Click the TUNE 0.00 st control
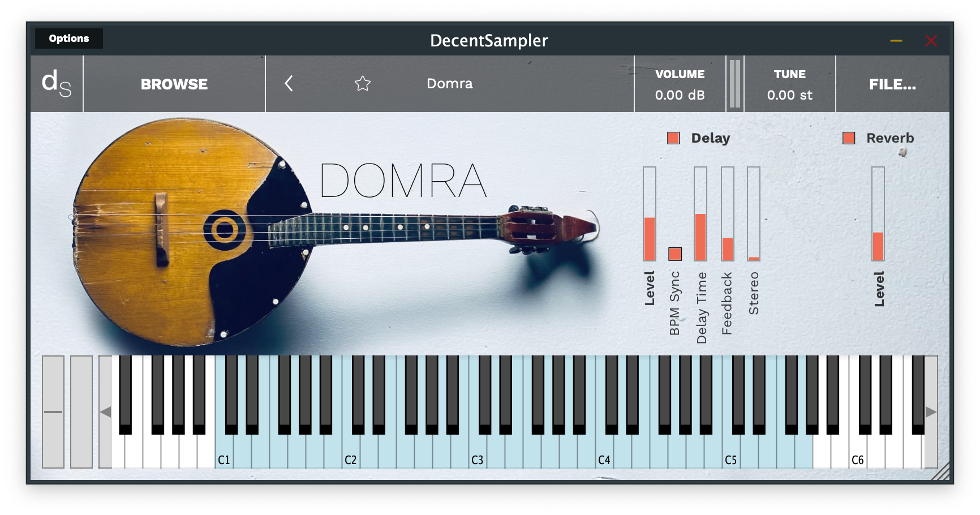The height and width of the screenshot is (515, 980). click(790, 85)
